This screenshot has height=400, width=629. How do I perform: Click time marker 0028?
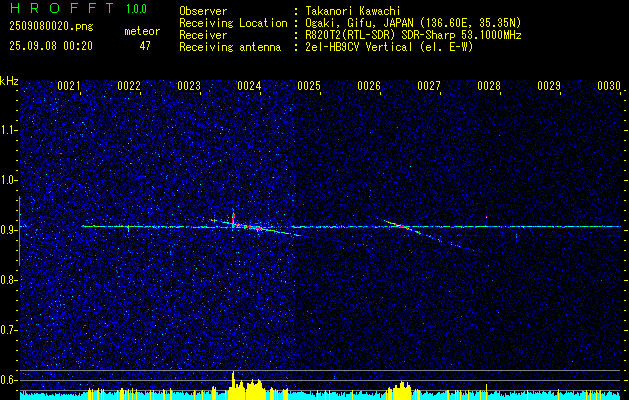[x=489, y=86]
